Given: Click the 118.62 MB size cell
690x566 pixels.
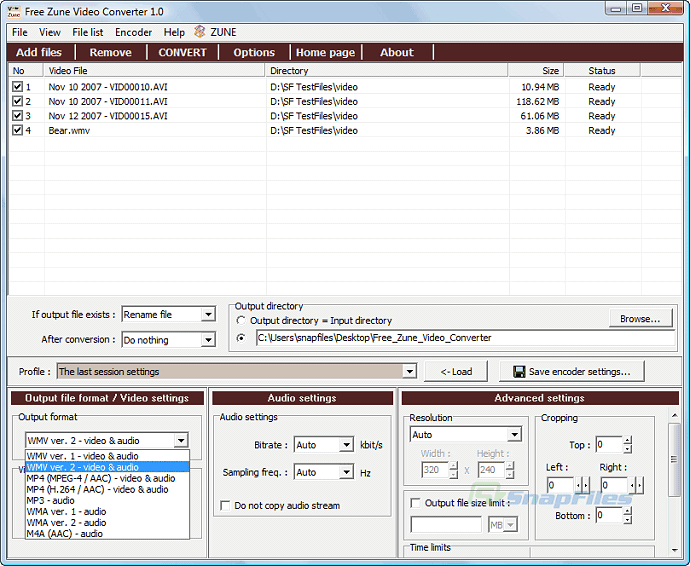Looking at the screenshot, I should (x=538, y=101).
